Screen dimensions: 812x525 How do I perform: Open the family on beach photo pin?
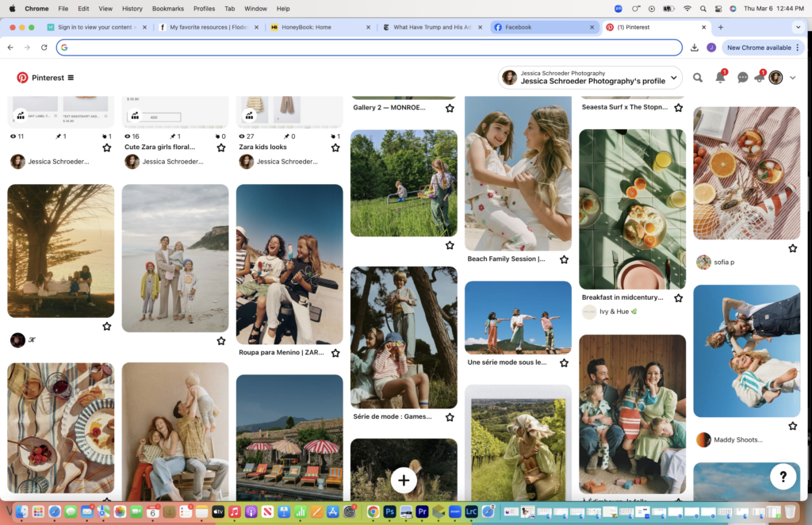pos(175,258)
